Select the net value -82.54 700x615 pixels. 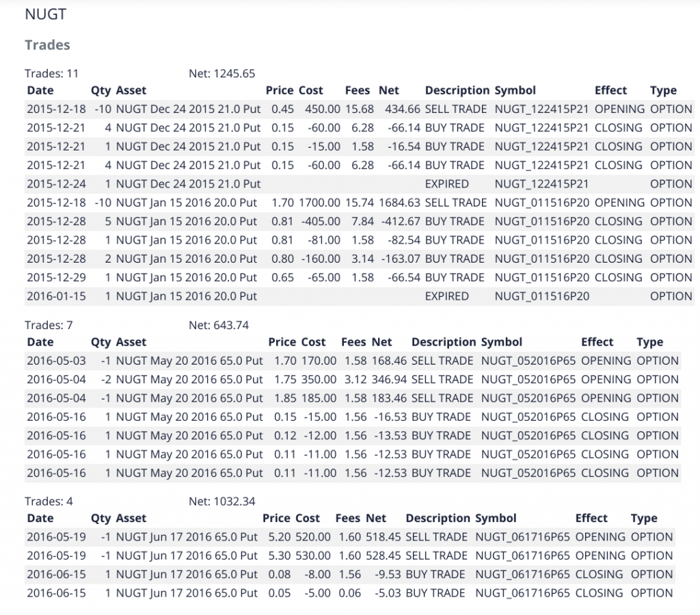click(404, 240)
